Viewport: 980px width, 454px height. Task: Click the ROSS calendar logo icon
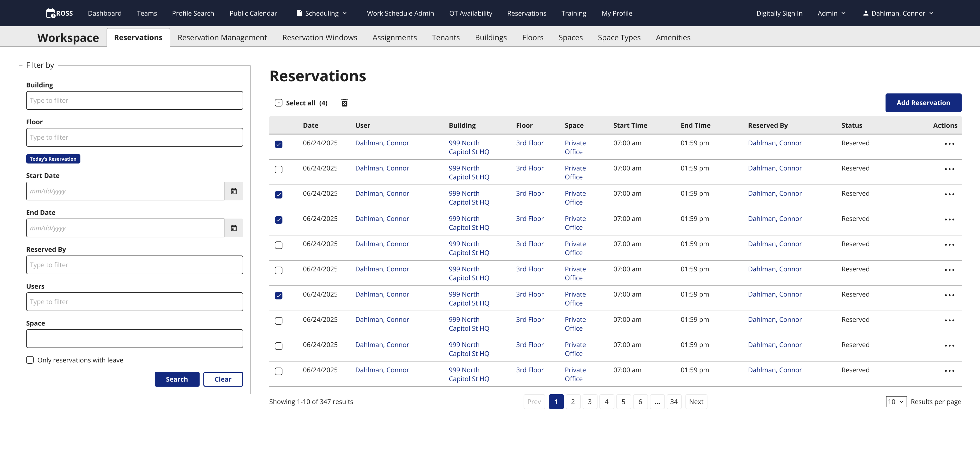[50, 13]
